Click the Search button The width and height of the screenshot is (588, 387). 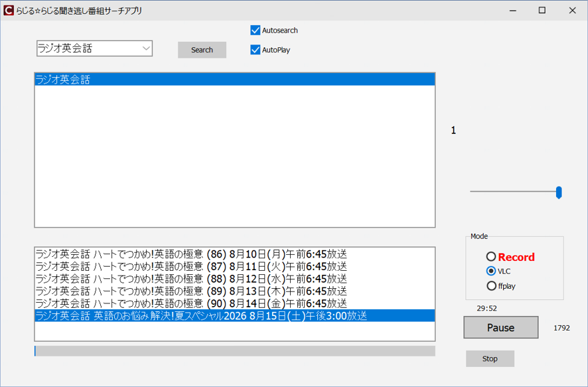(x=202, y=50)
